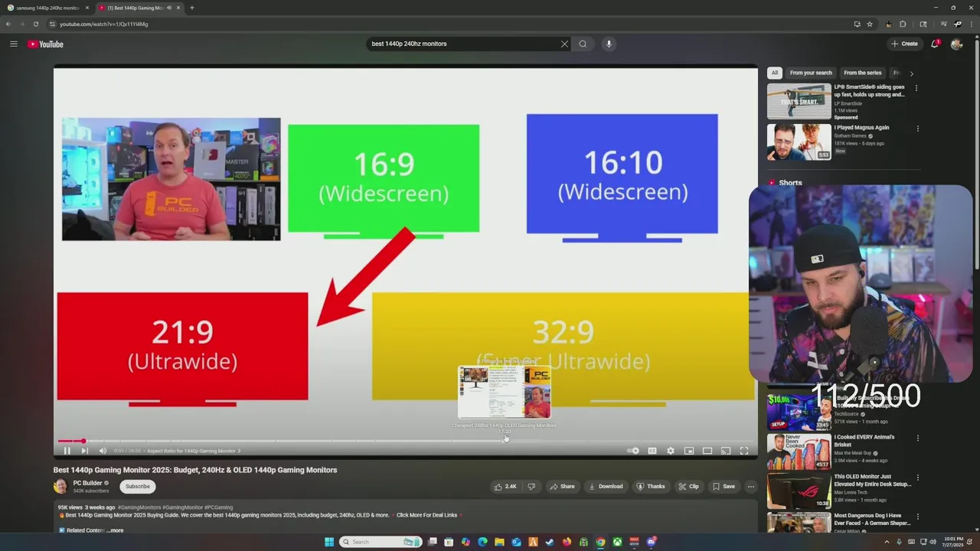Click the search magnifier button

pos(583,44)
